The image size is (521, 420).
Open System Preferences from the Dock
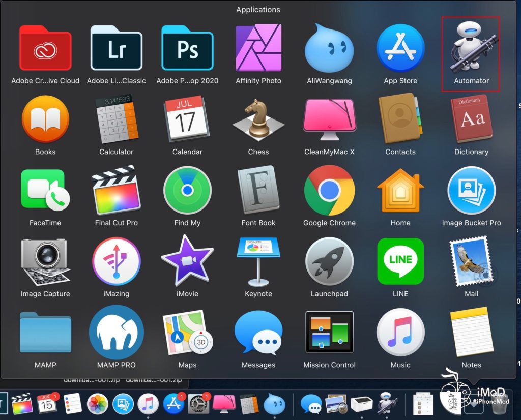(x=199, y=404)
